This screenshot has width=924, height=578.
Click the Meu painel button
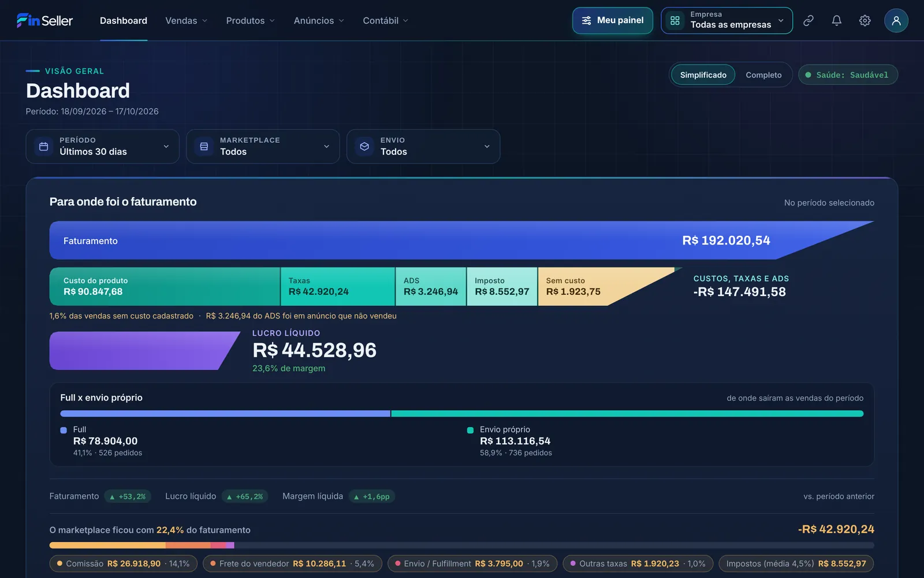point(613,20)
